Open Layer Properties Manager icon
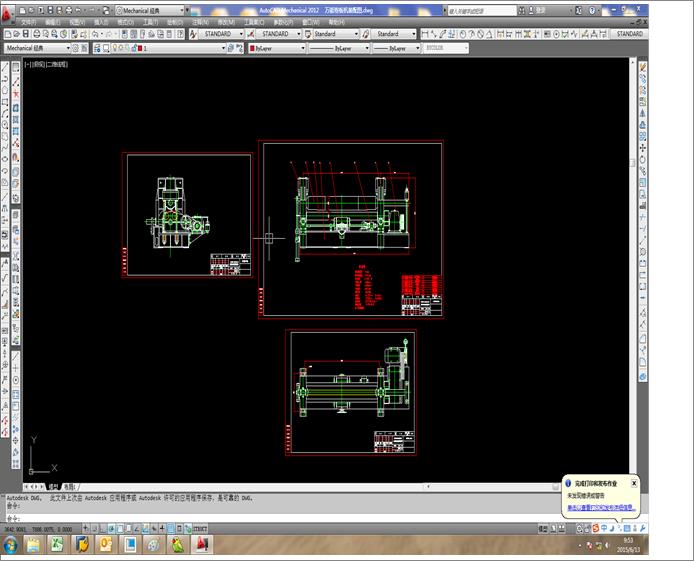The image size is (694, 561). tap(97, 48)
